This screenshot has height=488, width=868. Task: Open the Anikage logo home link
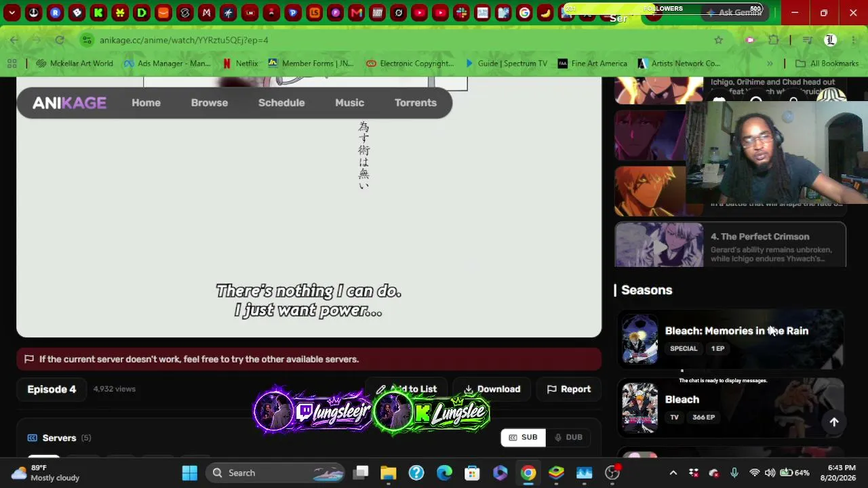tap(69, 103)
